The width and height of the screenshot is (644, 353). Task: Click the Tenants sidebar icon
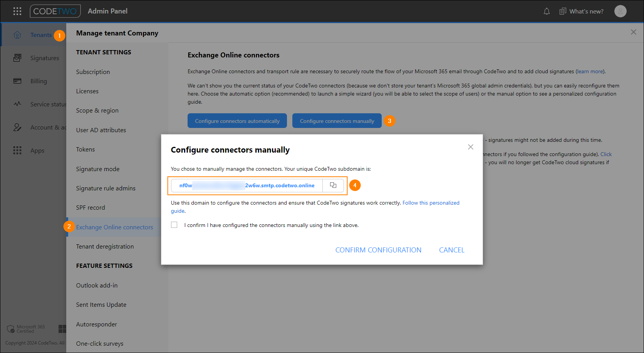pyautogui.click(x=17, y=35)
